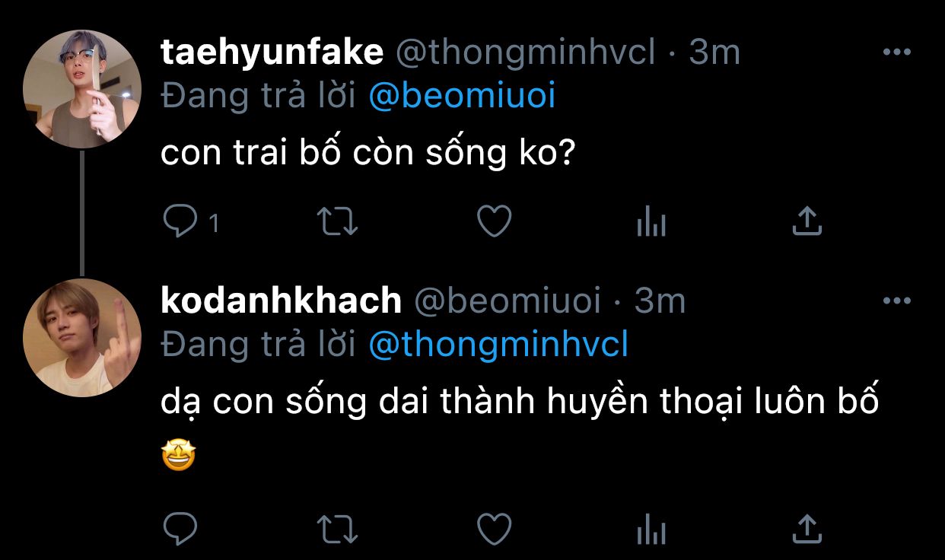Reply to kodanhkhach's tweet
This screenshot has height=560, width=945.
coord(180,528)
